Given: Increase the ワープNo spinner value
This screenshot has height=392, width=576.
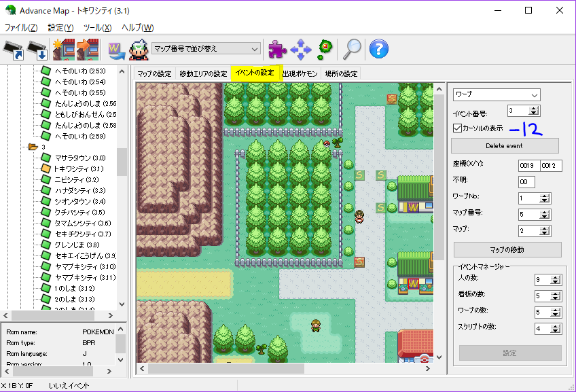Looking at the screenshot, I should [545, 196].
